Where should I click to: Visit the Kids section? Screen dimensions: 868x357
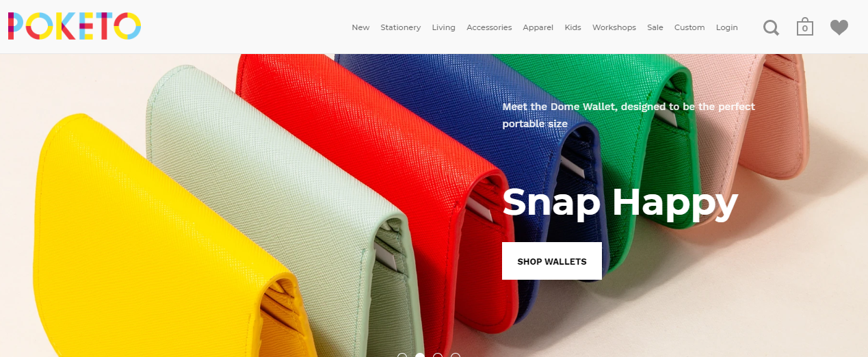(573, 27)
